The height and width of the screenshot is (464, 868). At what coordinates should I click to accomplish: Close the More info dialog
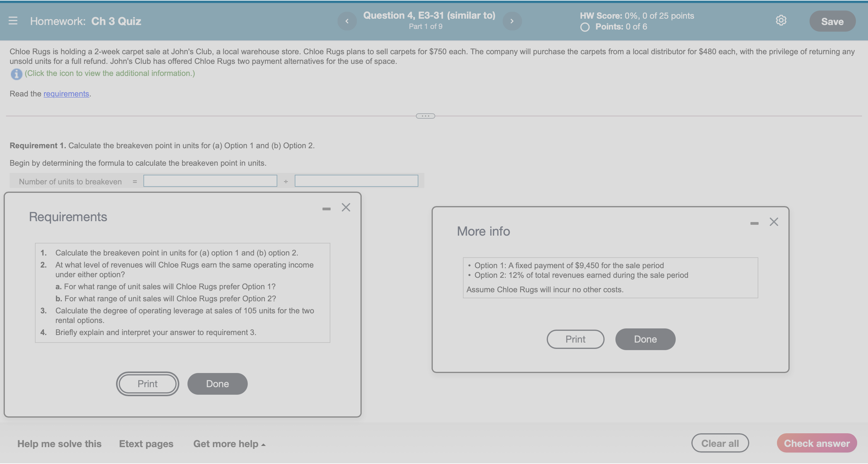[x=774, y=222]
